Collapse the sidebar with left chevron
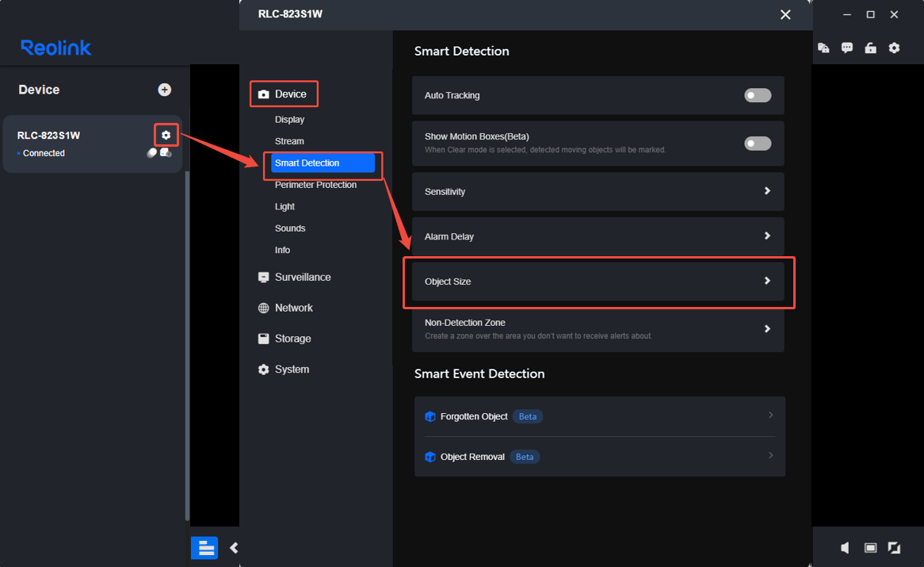924x567 pixels. pyautogui.click(x=234, y=547)
